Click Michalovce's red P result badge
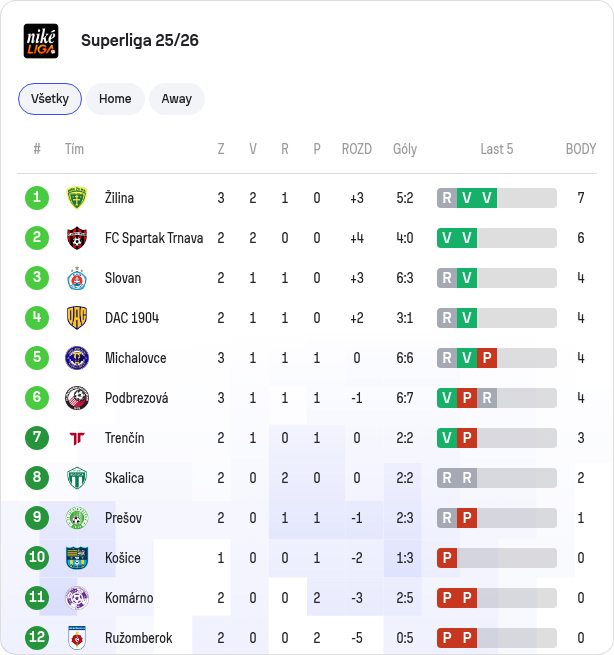Screen dimensions: 614x655 point(487,358)
